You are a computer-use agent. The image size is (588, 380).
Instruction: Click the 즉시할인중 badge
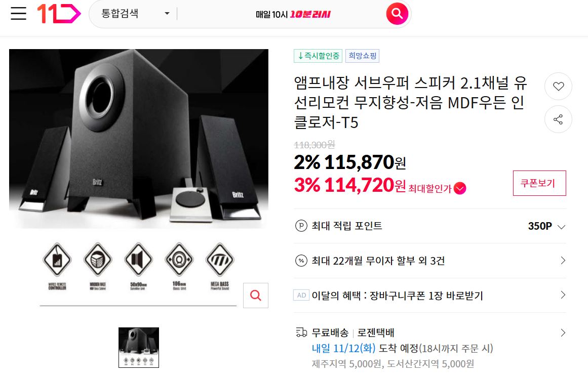(x=318, y=56)
